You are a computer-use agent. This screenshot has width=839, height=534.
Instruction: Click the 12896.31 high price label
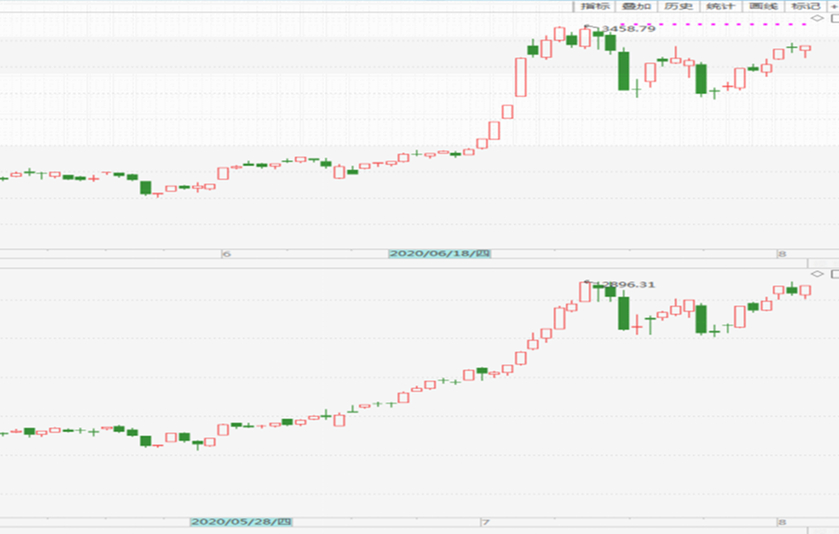627,285
